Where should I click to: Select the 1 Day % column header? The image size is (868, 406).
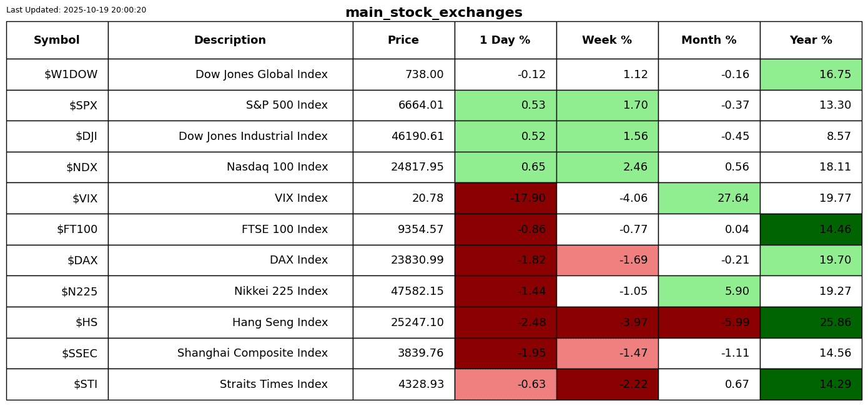505,41
